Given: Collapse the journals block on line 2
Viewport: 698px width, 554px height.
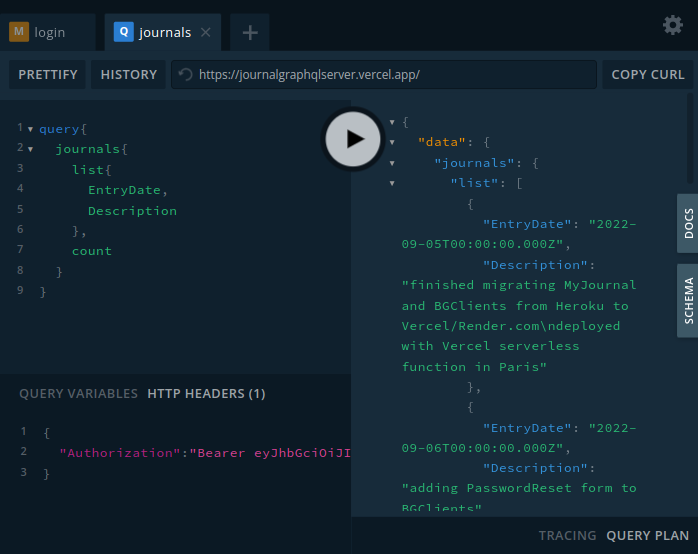Looking at the screenshot, I should [x=30, y=150].
